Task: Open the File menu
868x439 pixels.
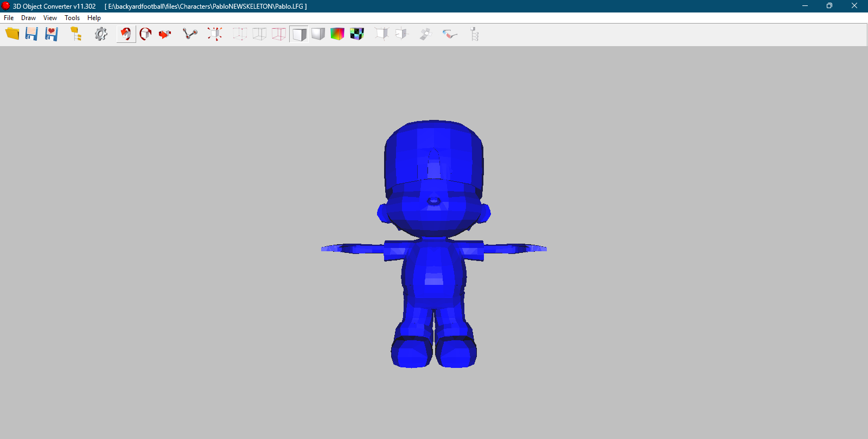Action: (x=9, y=18)
